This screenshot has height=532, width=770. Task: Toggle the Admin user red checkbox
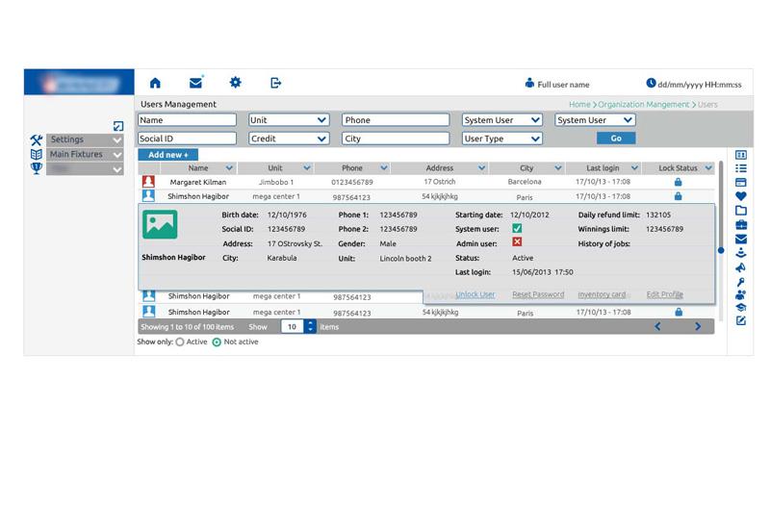pos(517,242)
